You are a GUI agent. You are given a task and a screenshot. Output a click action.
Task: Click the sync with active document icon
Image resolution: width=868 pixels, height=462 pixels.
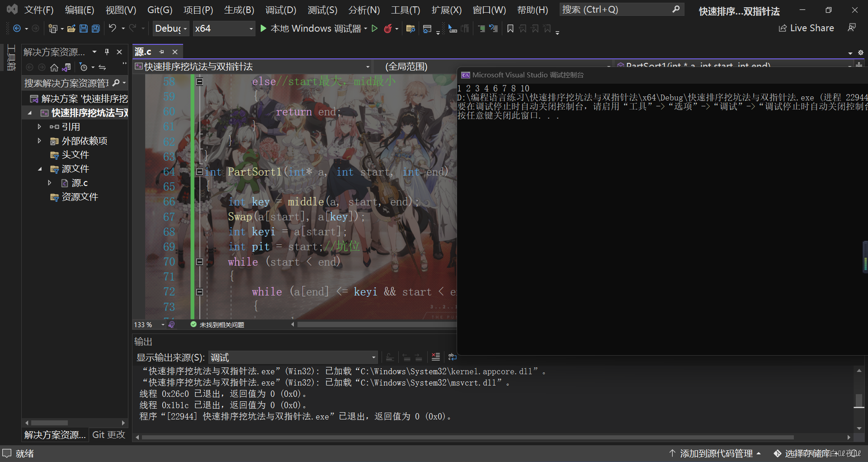tap(102, 67)
